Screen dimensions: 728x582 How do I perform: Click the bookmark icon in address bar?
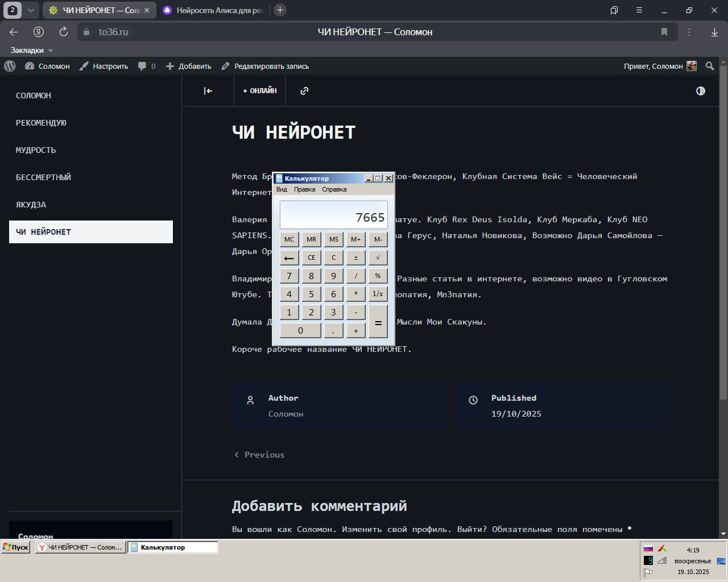(x=664, y=32)
